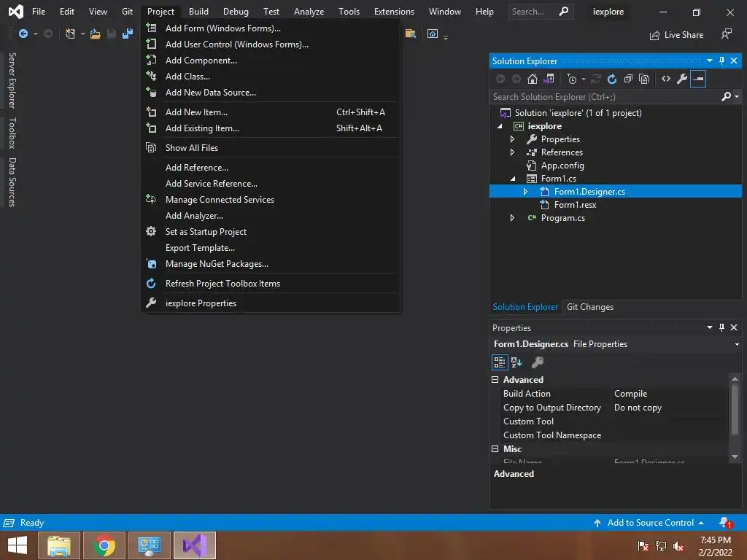747x560 pixels.
Task: Click the Navigate Backward toolbar arrow
Action: pos(23,34)
